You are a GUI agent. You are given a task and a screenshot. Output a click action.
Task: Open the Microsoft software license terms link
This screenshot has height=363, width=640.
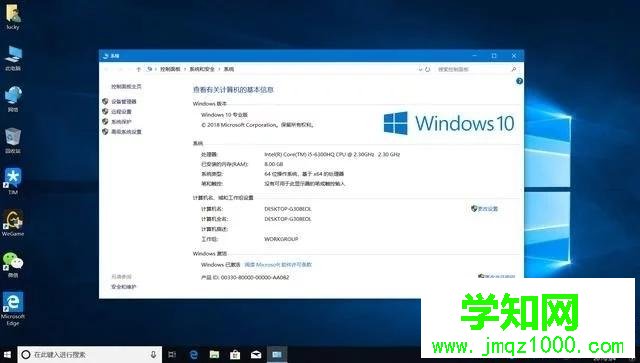(278, 265)
